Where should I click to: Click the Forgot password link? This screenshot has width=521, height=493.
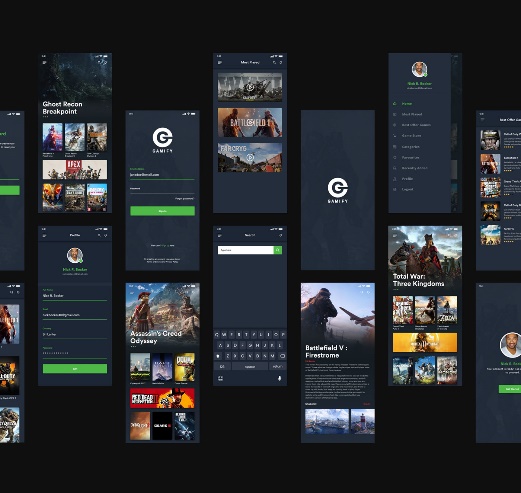(184, 199)
